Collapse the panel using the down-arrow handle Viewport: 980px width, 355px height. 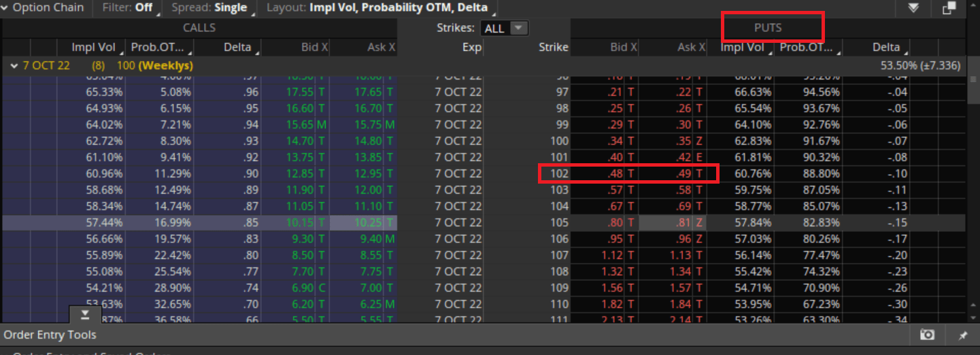coord(86,314)
